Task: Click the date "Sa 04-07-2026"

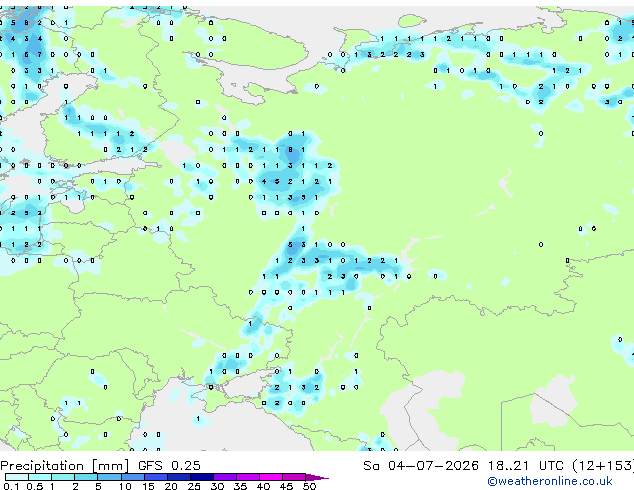Action: pos(421,466)
